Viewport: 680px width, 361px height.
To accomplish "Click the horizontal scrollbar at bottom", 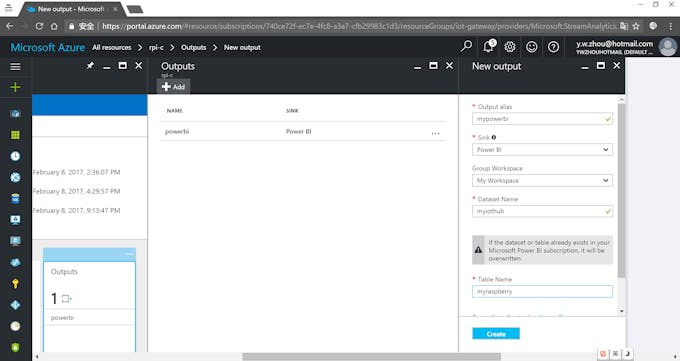I will point(371,357).
